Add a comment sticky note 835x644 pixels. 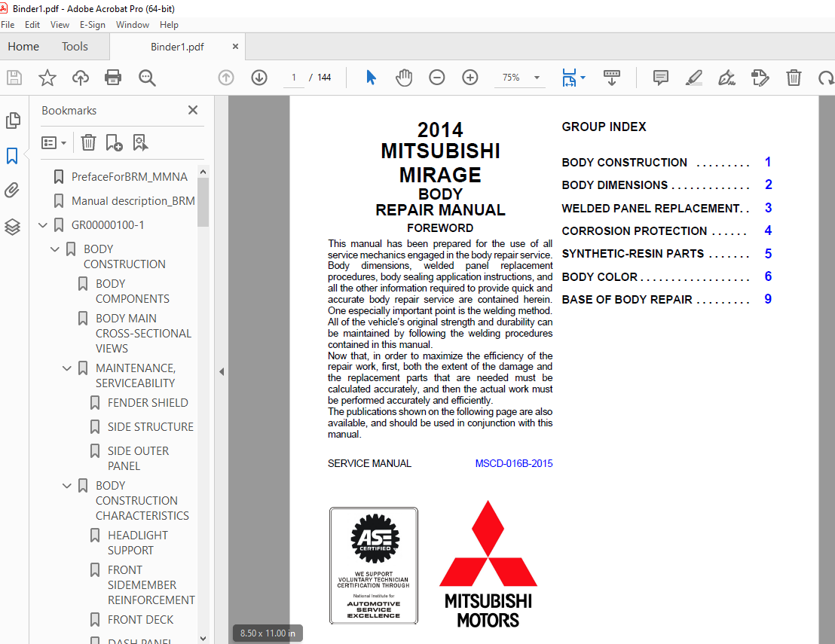661,78
